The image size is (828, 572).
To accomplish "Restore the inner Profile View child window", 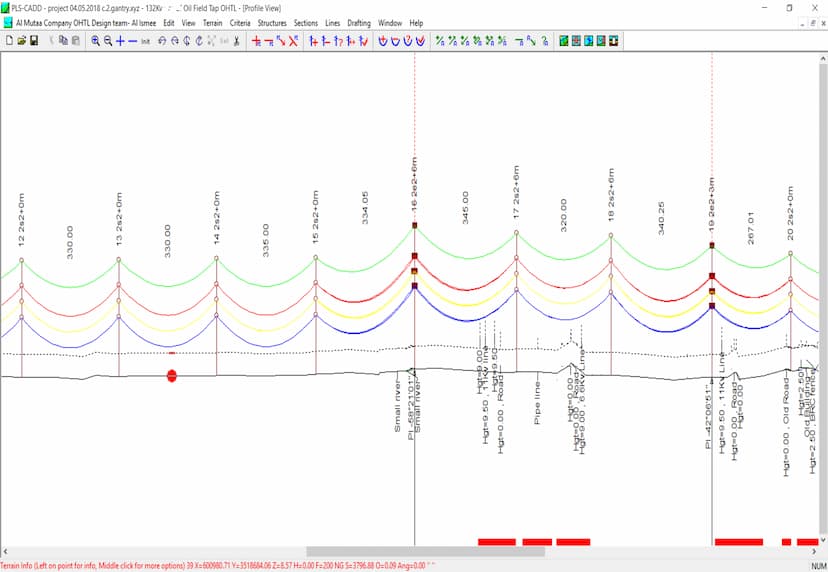I will 813,23.
